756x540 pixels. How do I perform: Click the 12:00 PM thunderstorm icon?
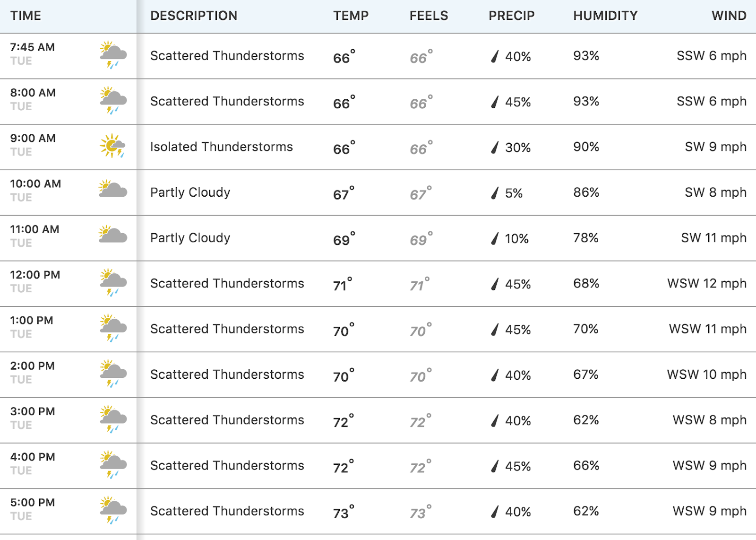click(113, 282)
